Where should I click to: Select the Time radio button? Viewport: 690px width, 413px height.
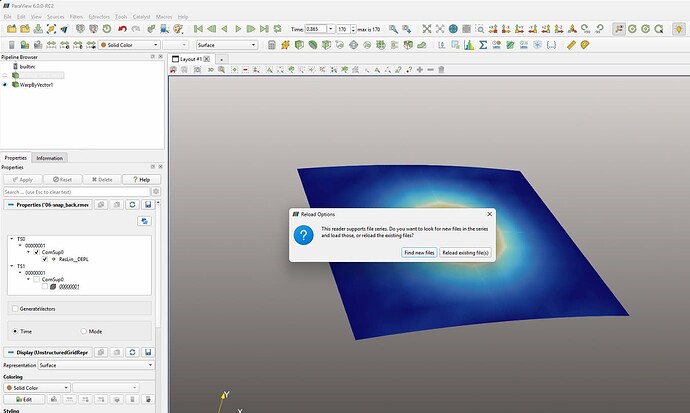pos(15,331)
